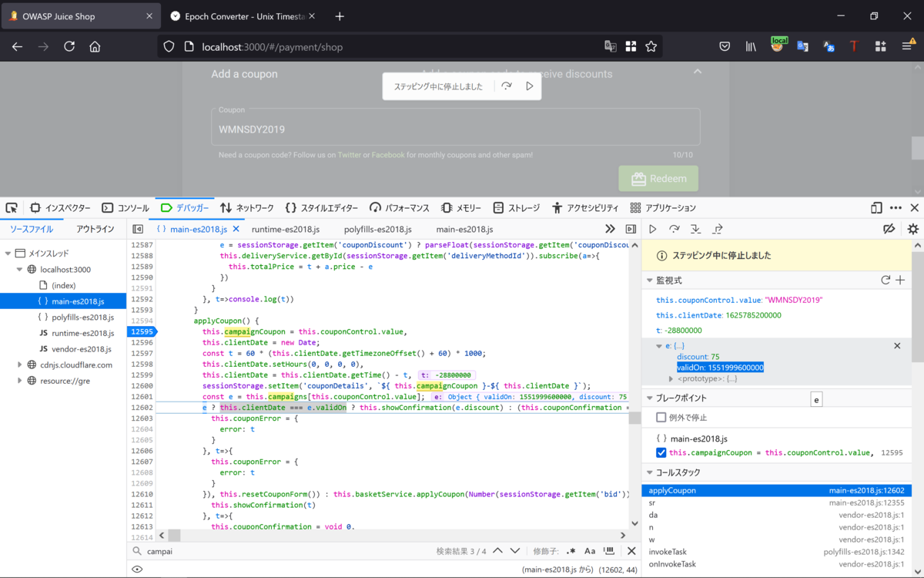The height and width of the screenshot is (578, 924).
Task: Toggle deactivate breakpoints icon
Action: click(x=889, y=229)
